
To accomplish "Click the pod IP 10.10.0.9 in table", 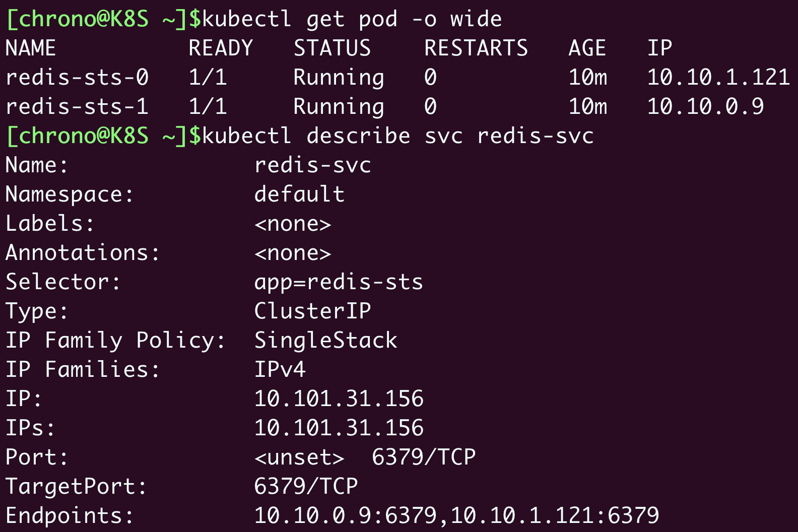I will tap(705, 107).
